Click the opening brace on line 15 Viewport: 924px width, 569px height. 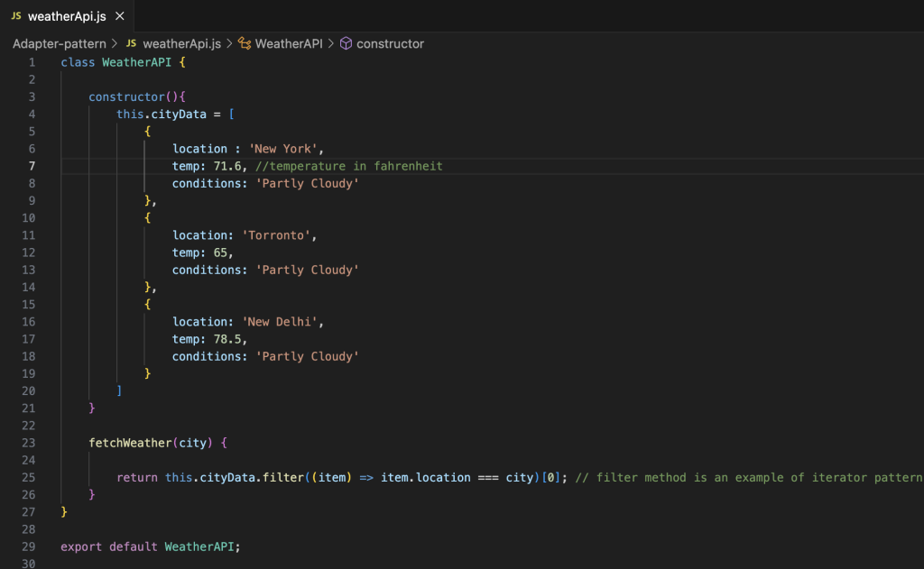(x=147, y=305)
